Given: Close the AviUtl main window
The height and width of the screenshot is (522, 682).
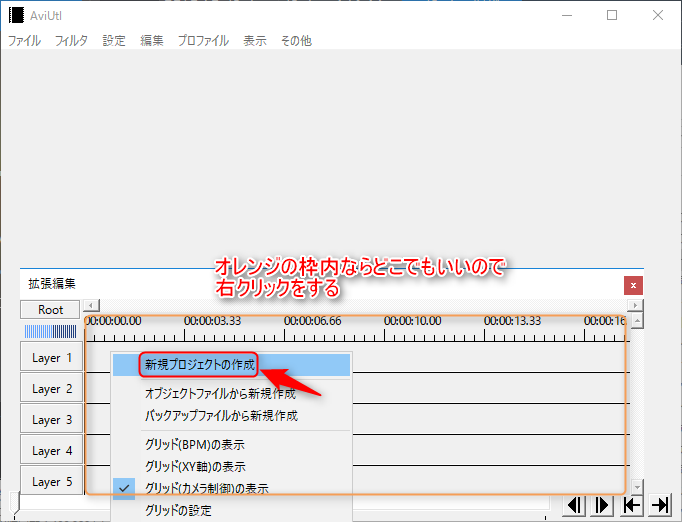Looking at the screenshot, I should point(658,15).
